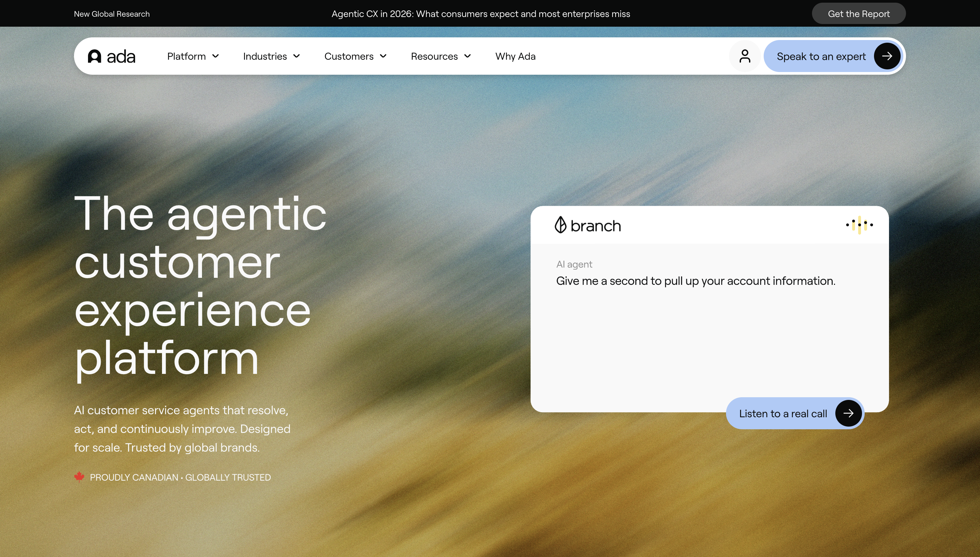Click Listen to a real call button

795,413
